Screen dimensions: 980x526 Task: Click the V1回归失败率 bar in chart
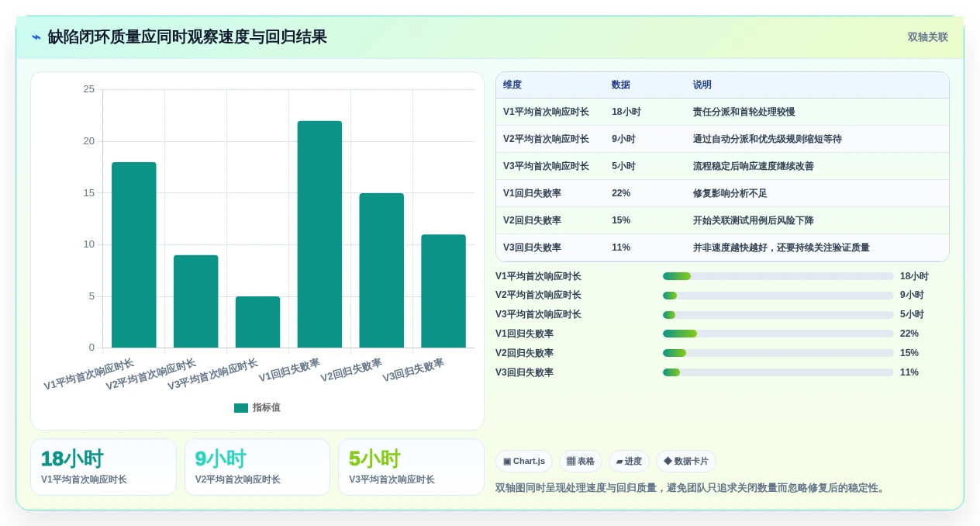[319, 234]
